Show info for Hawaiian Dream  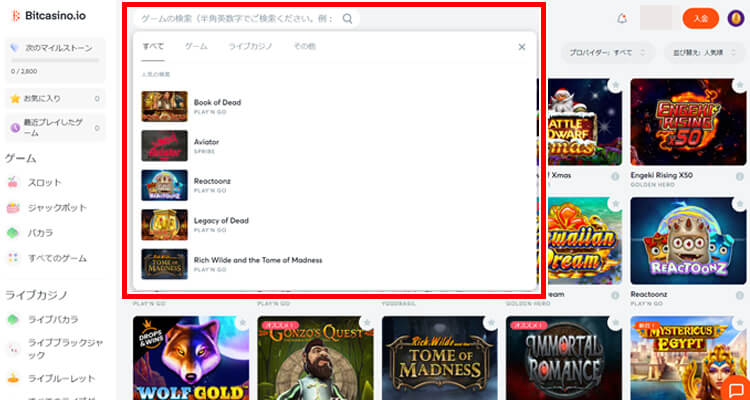tap(615, 295)
